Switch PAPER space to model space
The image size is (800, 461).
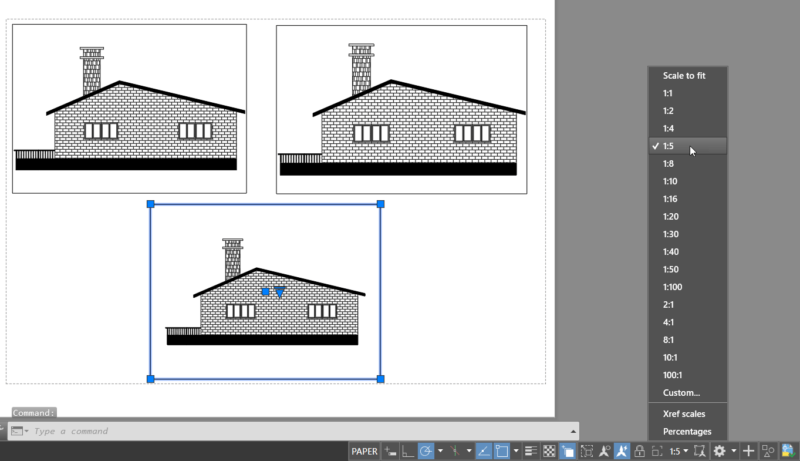click(x=364, y=451)
